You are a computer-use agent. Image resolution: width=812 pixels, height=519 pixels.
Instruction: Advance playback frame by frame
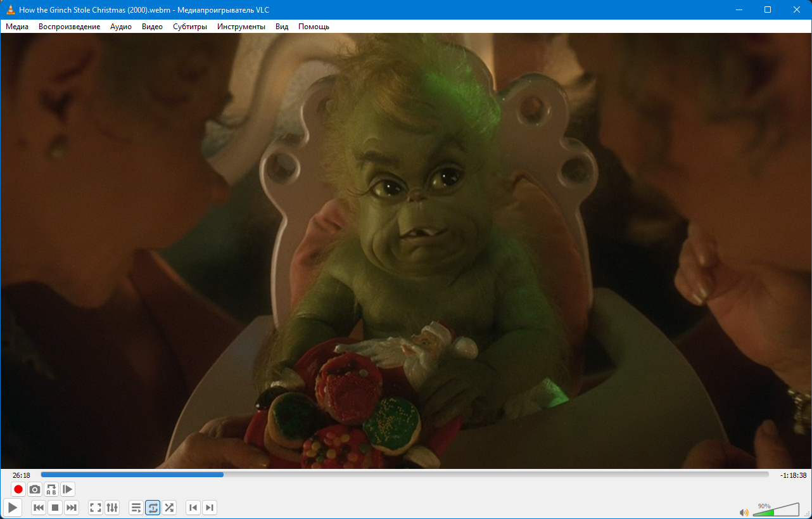click(68, 489)
